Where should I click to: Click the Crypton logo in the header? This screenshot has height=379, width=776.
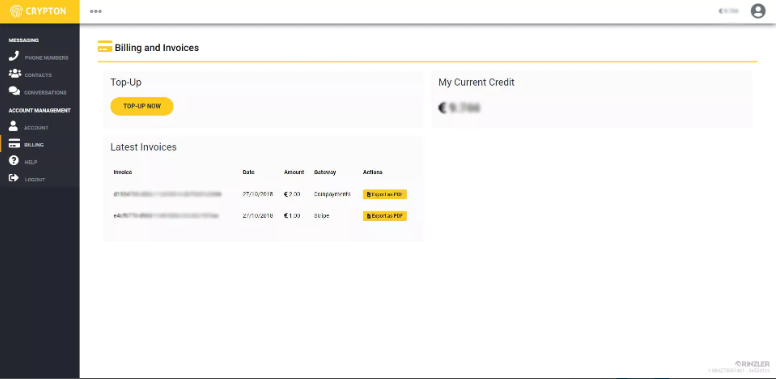coord(38,11)
